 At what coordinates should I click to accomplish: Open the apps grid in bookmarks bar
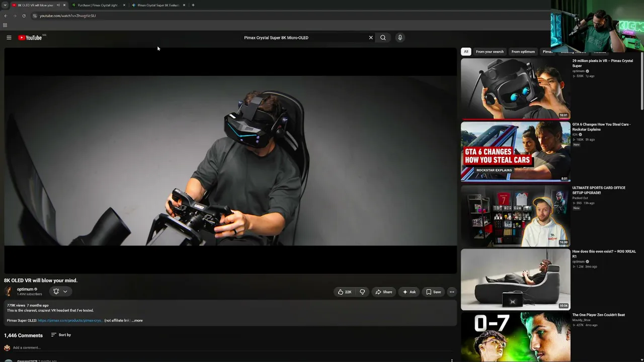pyautogui.click(x=5, y=25)
